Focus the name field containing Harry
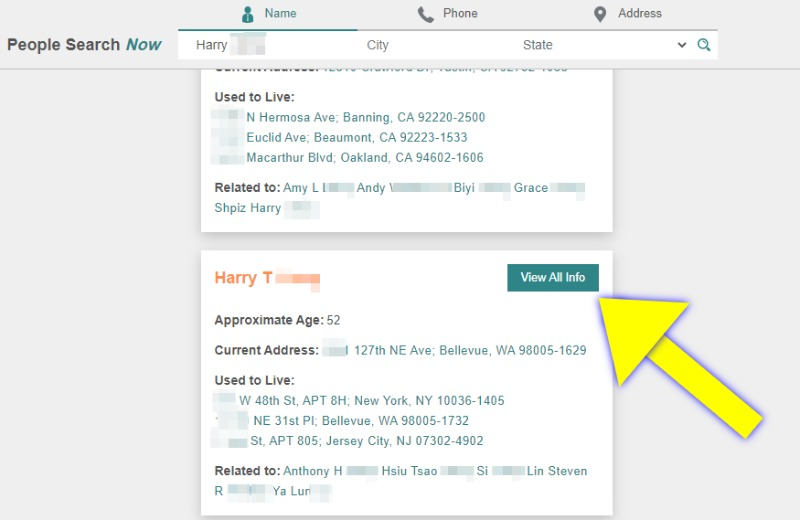Image resolution: width=800 pixels, height=520 pixels. [270, 45]
